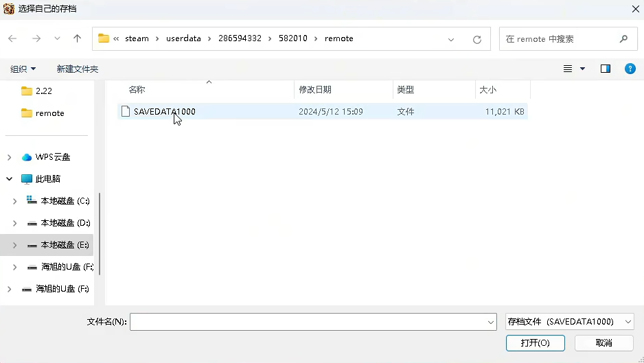Refresh the remote folder view
This screenshot has height=363, width=644.
pyautogui.click(x=477, y=39)
